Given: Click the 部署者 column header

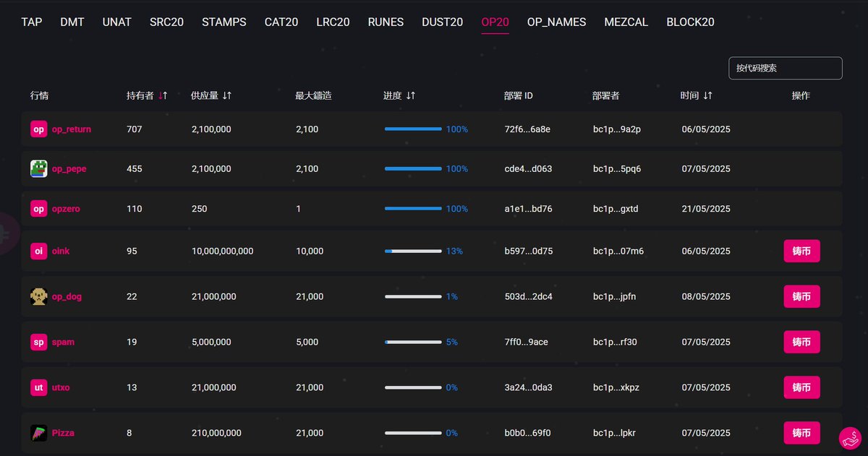Looking at the screenshot, I should click(x=606, y=95).
